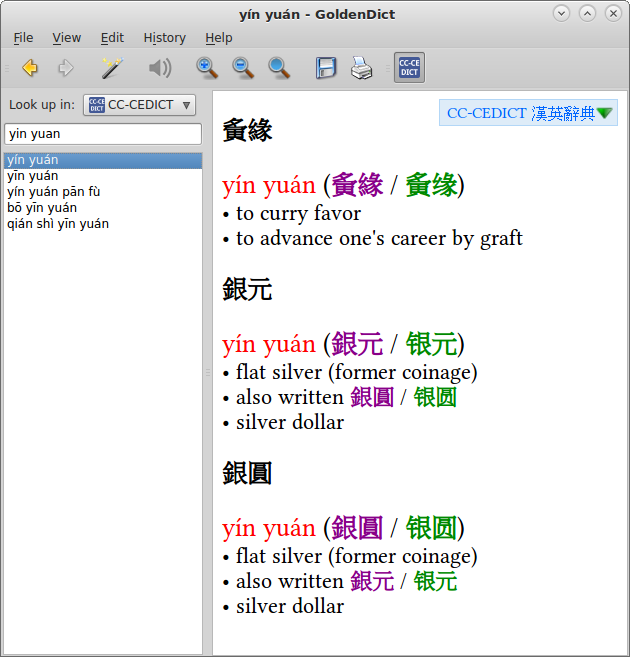Open the Edit menu
Image resolution: width=630 pixels, height=657 pixels.
[112, 38]
